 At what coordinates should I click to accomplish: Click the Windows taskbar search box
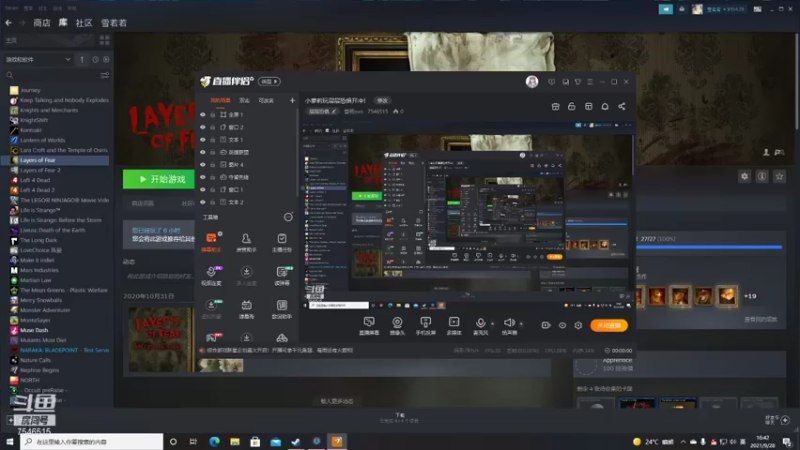pyautogui.click(x=92, y=441)
